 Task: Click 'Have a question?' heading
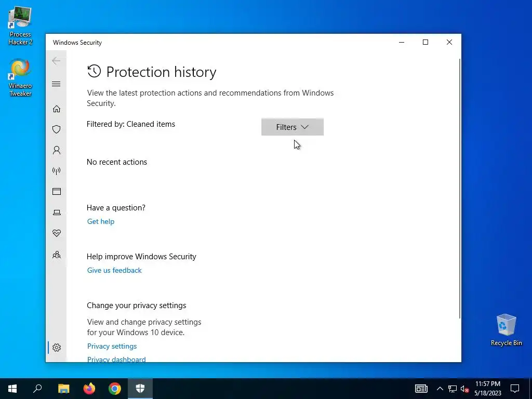coord(116,208)
